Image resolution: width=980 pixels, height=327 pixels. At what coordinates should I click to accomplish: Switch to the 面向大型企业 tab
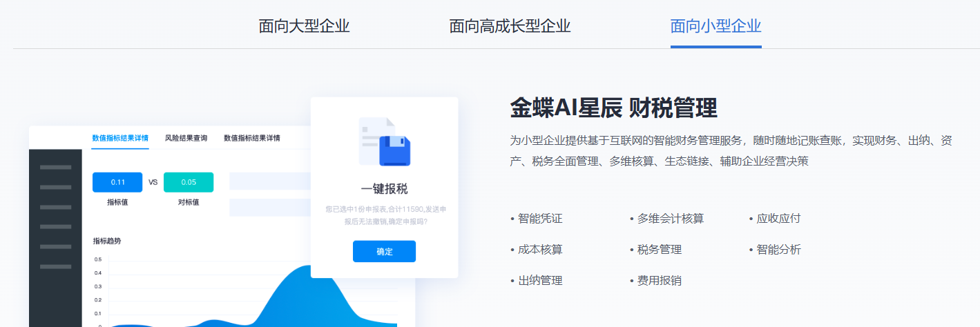(304, 26)
